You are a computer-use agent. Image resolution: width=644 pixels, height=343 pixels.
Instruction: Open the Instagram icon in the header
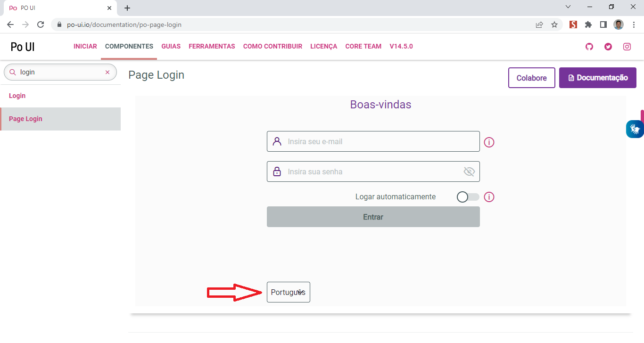pyautogui.click(x=627, y=46)
